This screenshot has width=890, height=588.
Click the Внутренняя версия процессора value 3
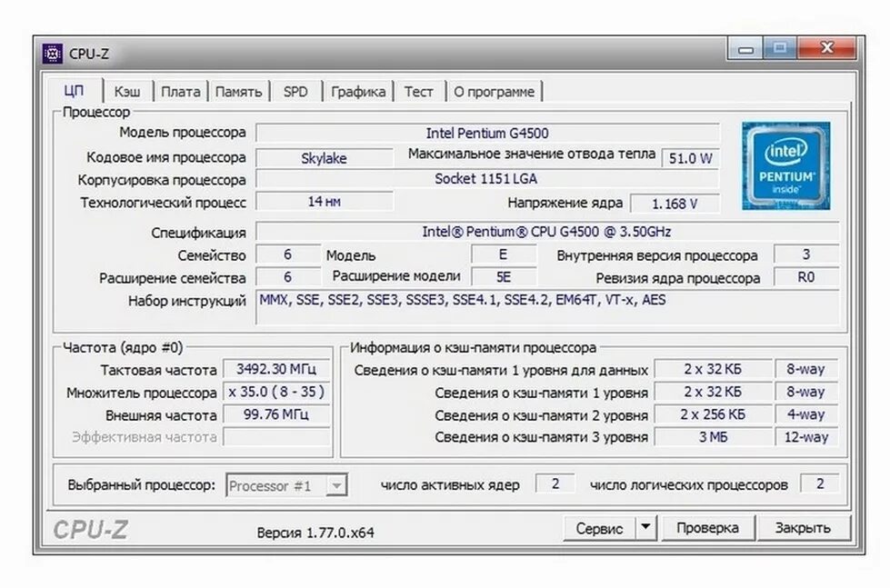pyautogui.click(x=806, y=254)
